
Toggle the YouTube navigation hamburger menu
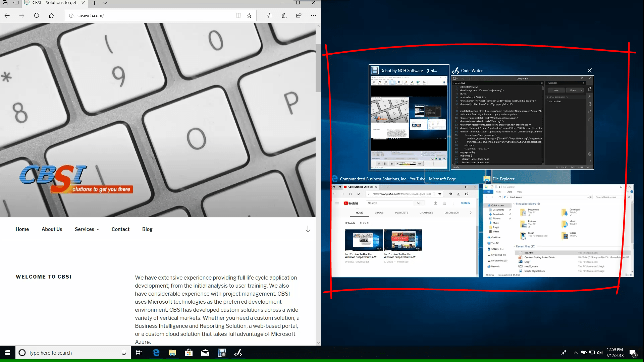337,203
